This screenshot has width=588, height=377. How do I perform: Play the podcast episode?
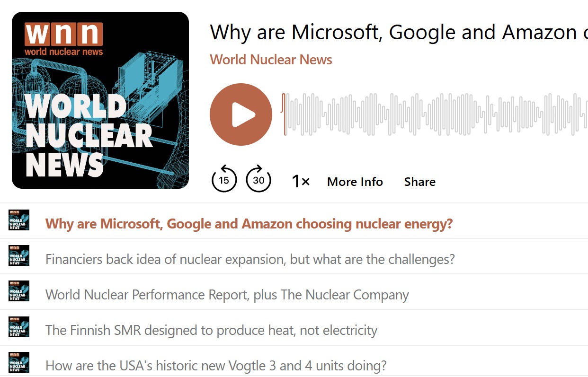(241, 114)
